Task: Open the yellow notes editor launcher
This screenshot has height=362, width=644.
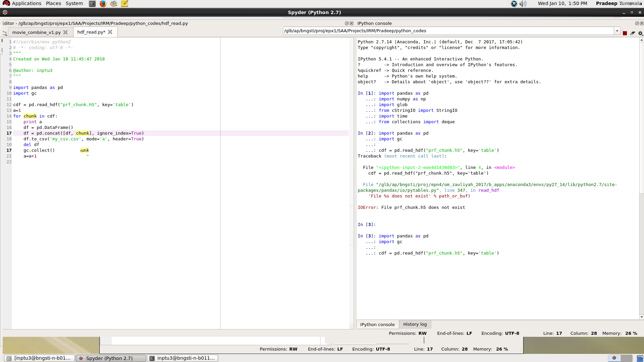Action: click(x=125, y=4)
